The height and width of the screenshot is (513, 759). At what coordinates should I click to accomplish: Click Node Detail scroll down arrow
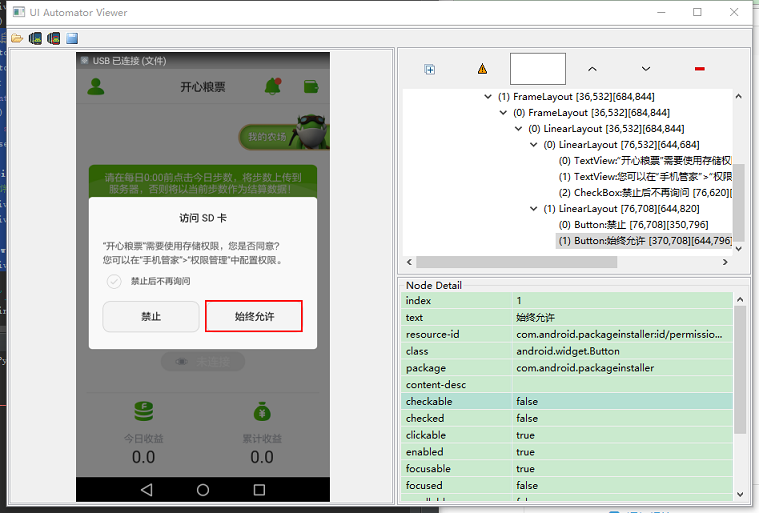point(740,494)
